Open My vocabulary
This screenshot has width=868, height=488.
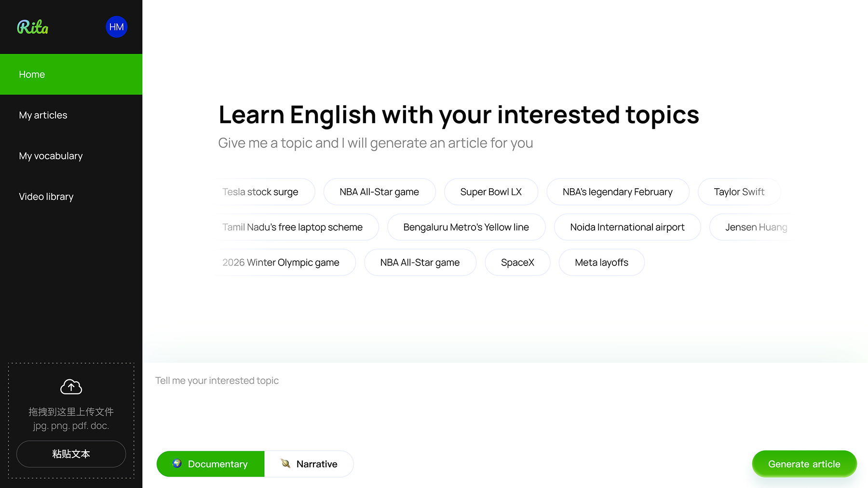point(71,156)
